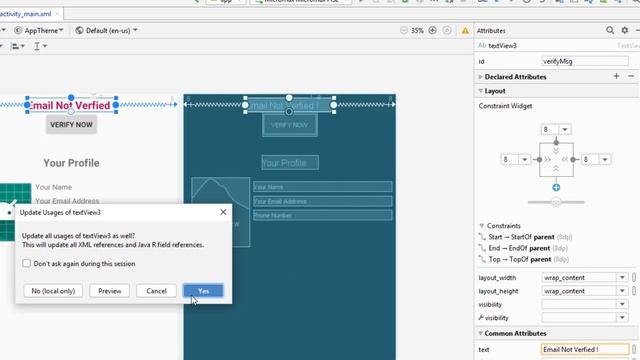Collapse the Constraints list
This screenshot has height=360, width=640.
pyautogui.click(x=482, y=226)
